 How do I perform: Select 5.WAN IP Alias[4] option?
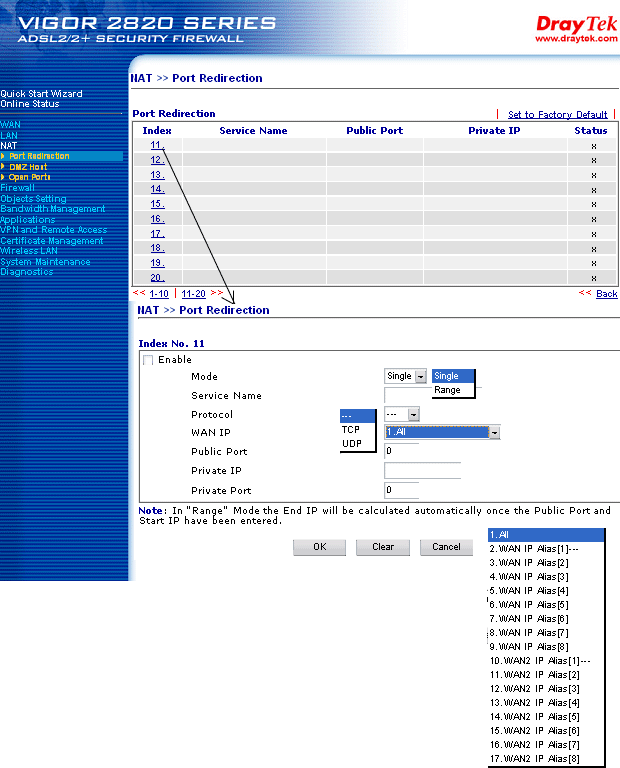coord(546,591)
